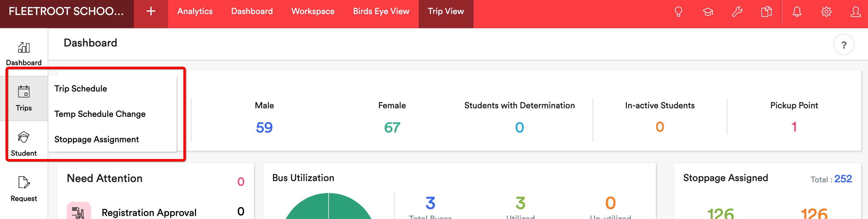
Task: Expand the Trips sidebar menu
Action: click(x=24, y=98)
